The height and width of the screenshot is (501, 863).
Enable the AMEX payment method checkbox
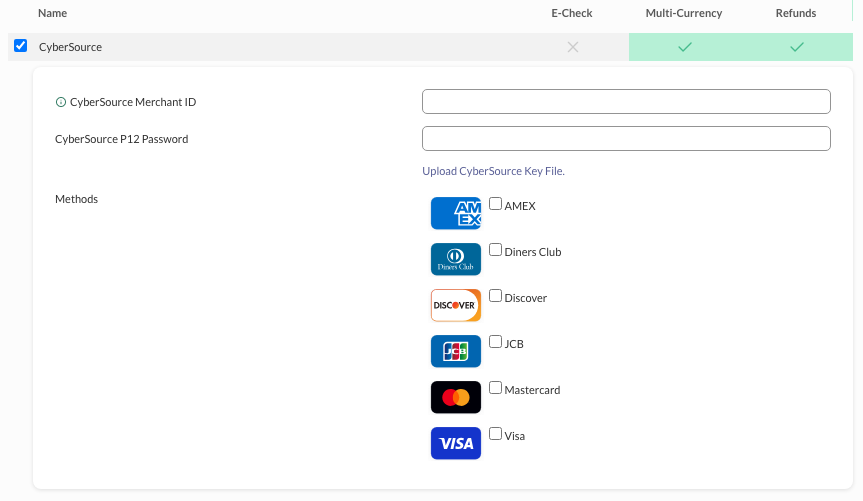point(495,204)
